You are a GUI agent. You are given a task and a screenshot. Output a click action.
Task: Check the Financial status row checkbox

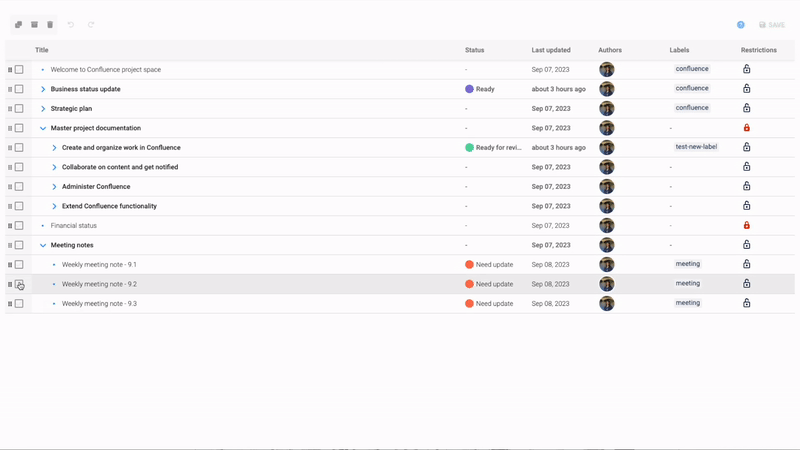(x=19, y=226)
